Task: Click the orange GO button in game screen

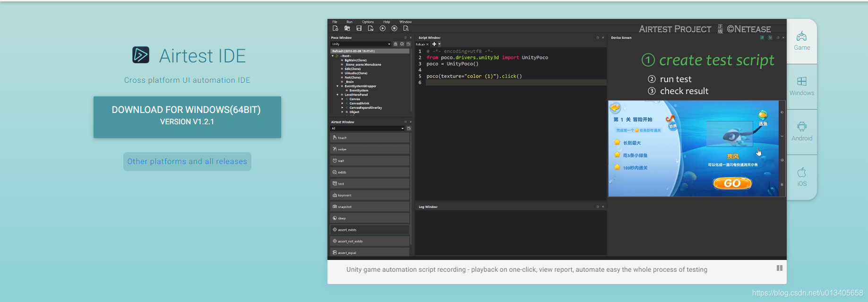Action: pyautogui.click(x=732, y=183)
